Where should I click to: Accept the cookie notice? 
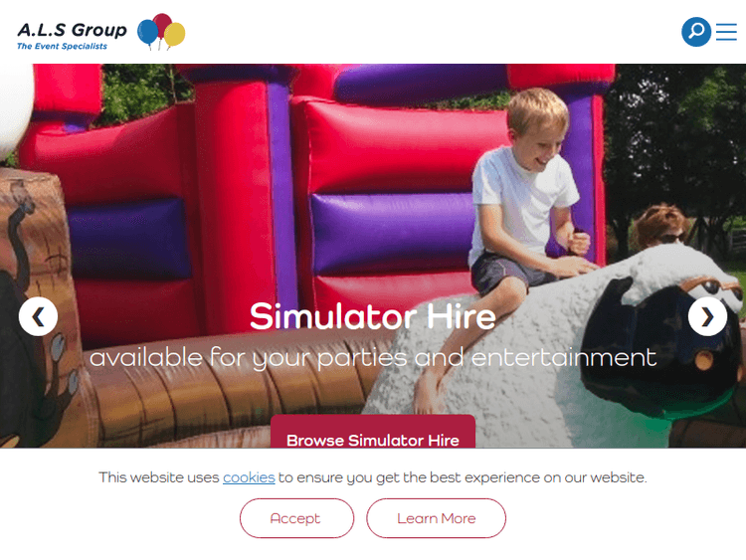point(296,518)
